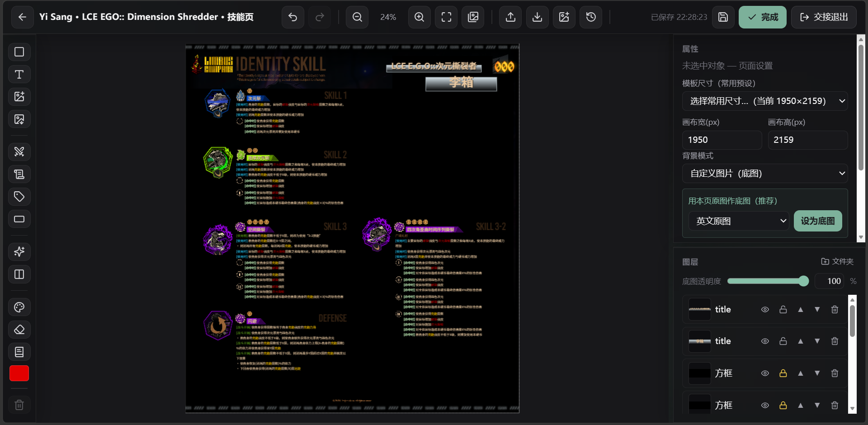Click the download arrow icon in top bar
868x425 pixels.
537,17
